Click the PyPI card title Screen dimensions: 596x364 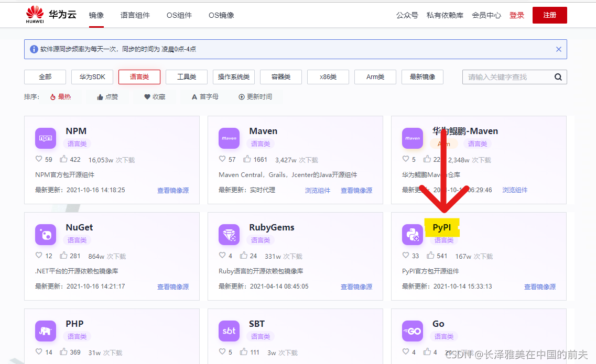[x=442, y=227]
